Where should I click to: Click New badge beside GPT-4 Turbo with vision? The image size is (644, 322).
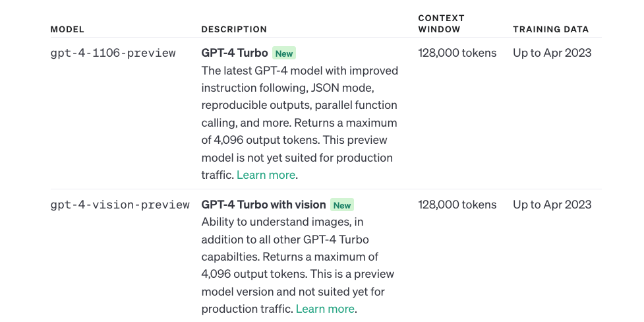point(341,205)
